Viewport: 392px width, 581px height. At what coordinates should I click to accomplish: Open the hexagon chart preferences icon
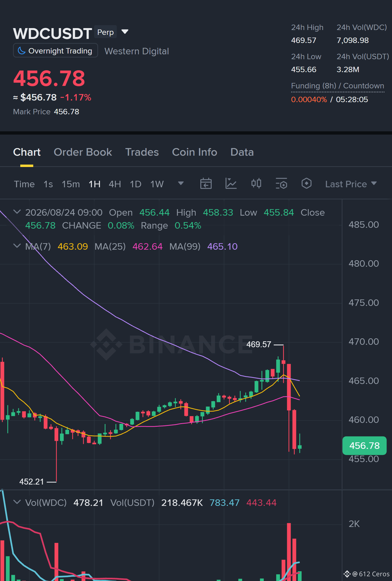[x=307, y=183]
